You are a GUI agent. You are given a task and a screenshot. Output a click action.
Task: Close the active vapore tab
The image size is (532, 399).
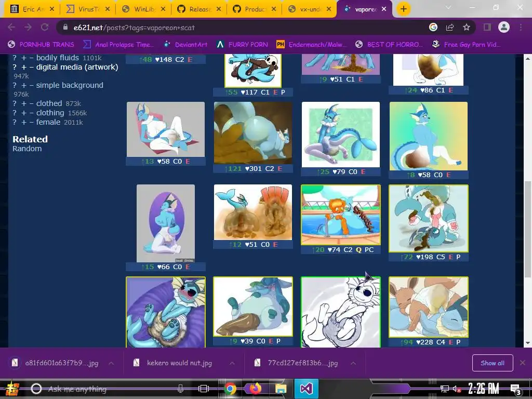coord(384,9)
